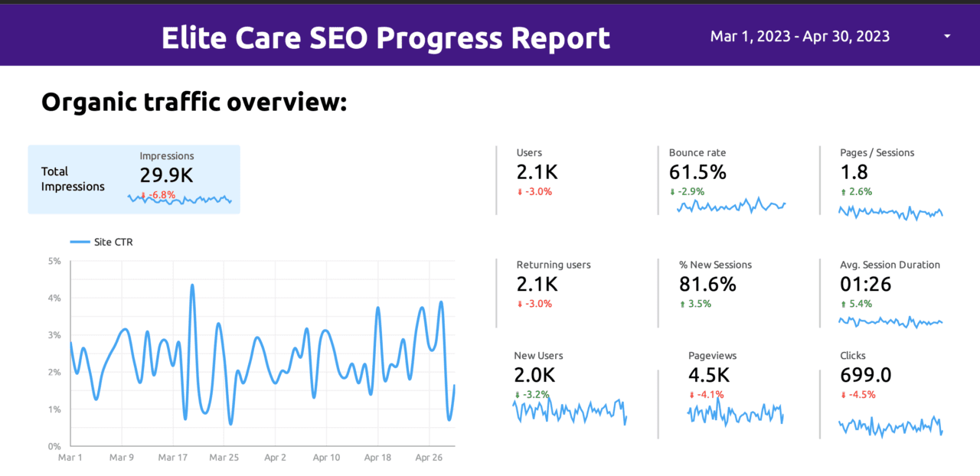Click the red down arrow under Users
The width and height of the screenshot is (980, 476).
point(520,192)
